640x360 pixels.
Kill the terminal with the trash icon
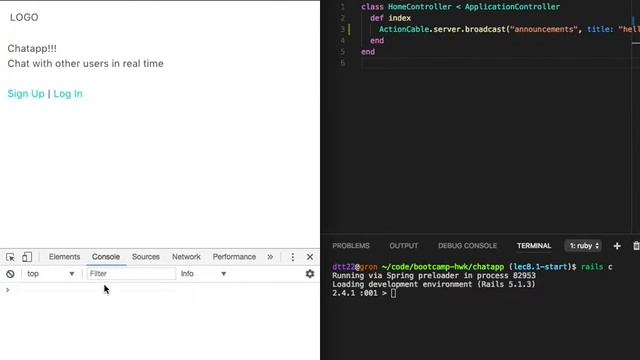click(636, 246)
